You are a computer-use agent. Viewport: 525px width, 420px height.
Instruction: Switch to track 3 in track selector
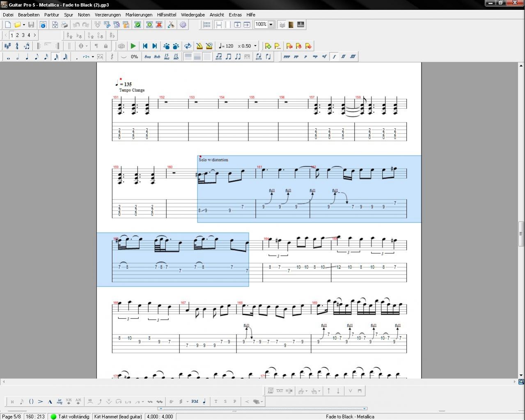click(x=23, y=35)
